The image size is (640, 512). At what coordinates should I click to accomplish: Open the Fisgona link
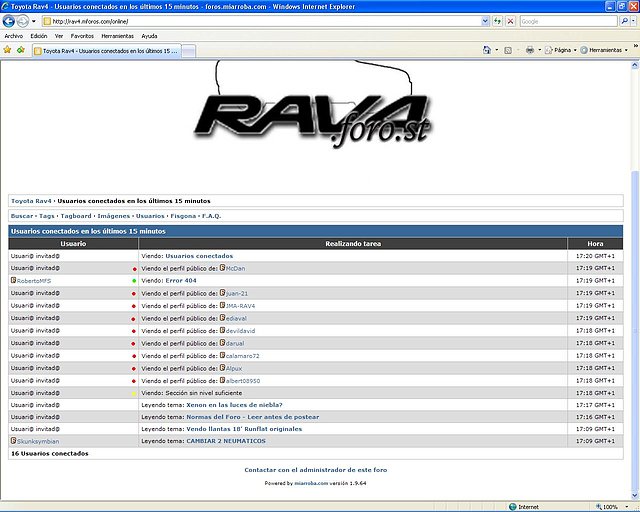click(x=183, y=216)
